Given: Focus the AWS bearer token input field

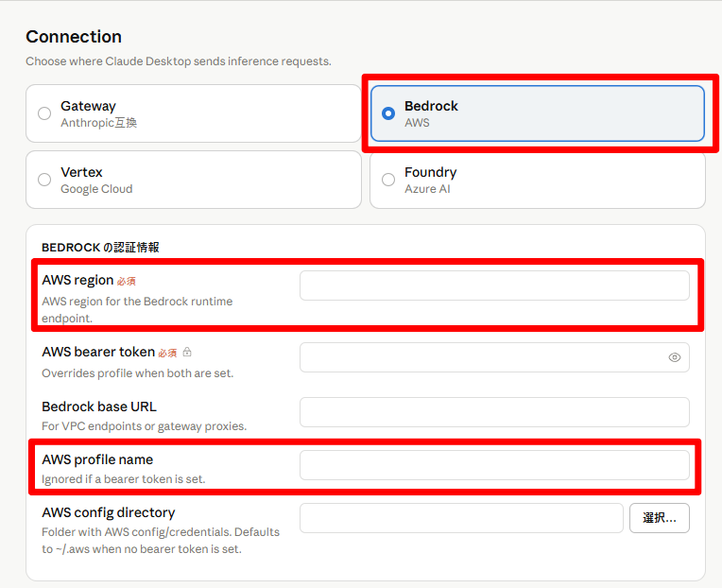Looking at the screenshot, I should (x=494, y=357).
